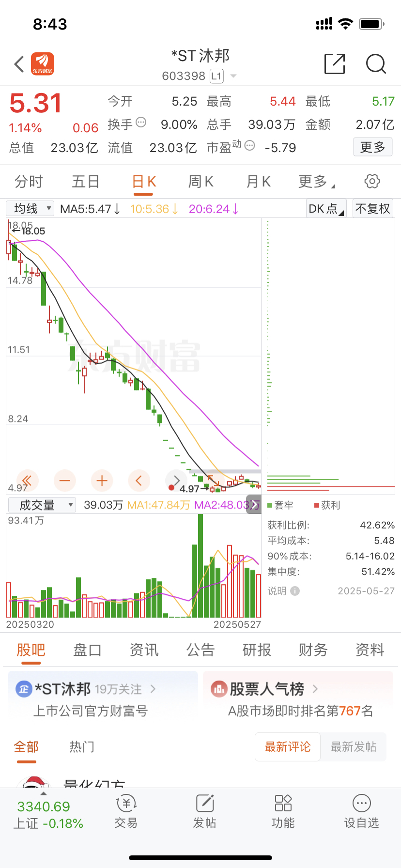Open the 公告 tab

click(x=200, y=650)
